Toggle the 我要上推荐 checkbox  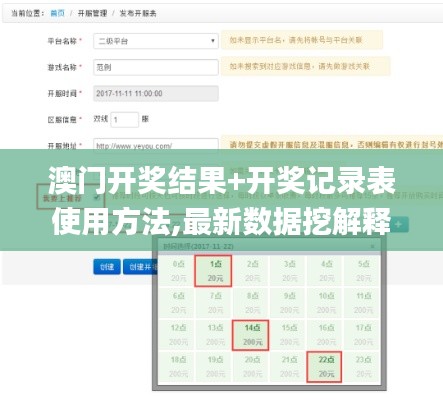tap(97, 198)
